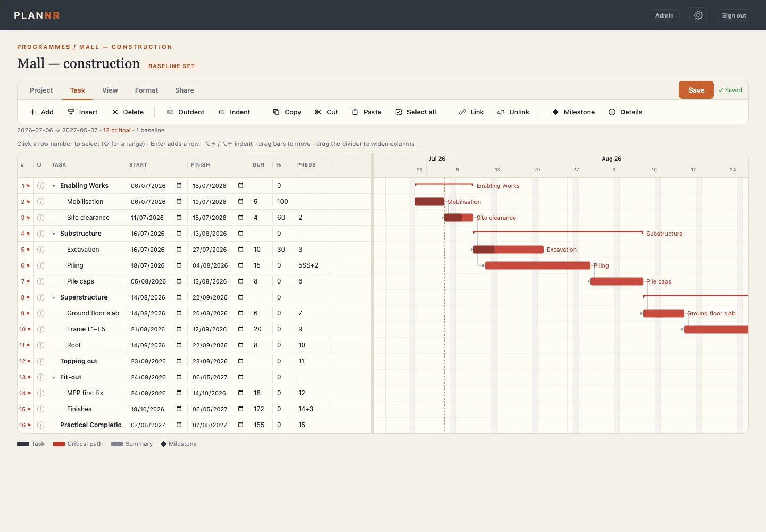Switch to the View tab
This screenshot has width=766, height=532.
click(x=110, y=90)
